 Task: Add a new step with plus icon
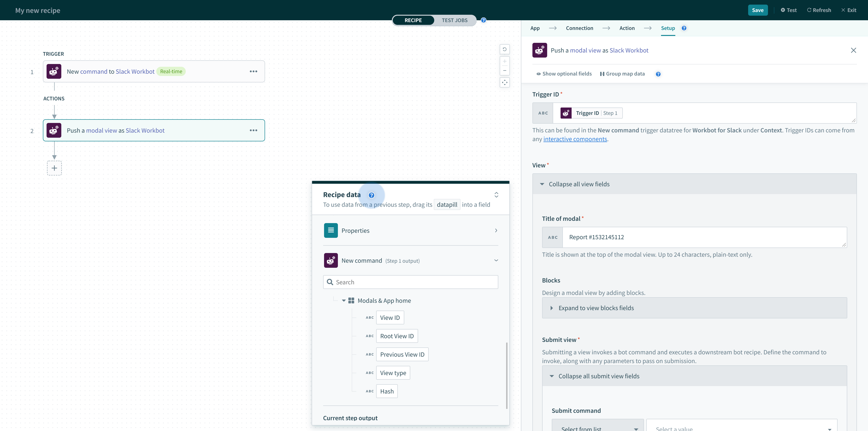pyautogui.click(x=54, y=168)
